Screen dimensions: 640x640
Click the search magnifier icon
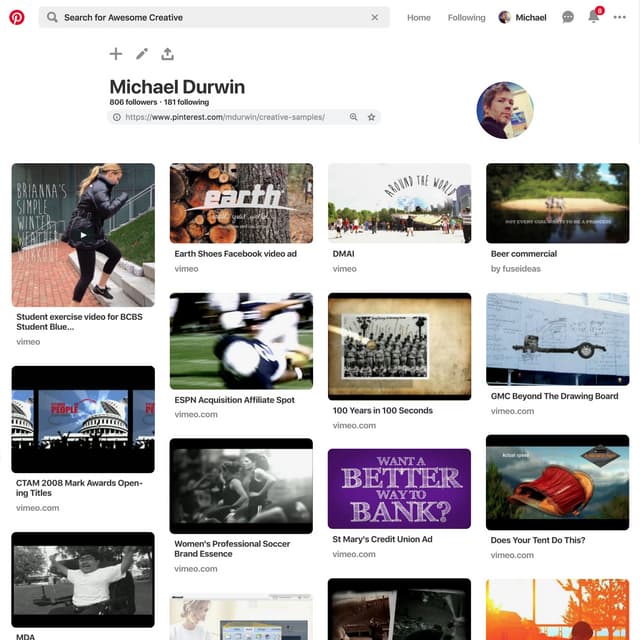(52, 17)
